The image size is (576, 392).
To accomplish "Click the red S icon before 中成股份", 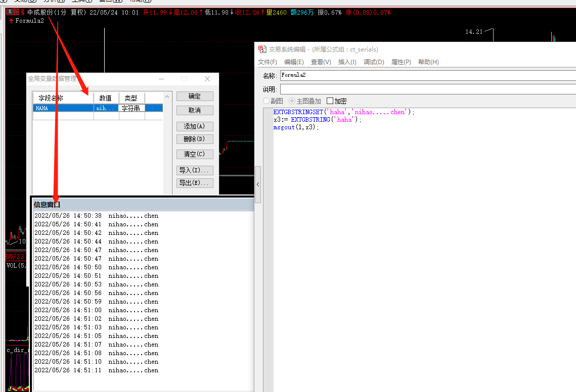I will [x=23, y=12].
